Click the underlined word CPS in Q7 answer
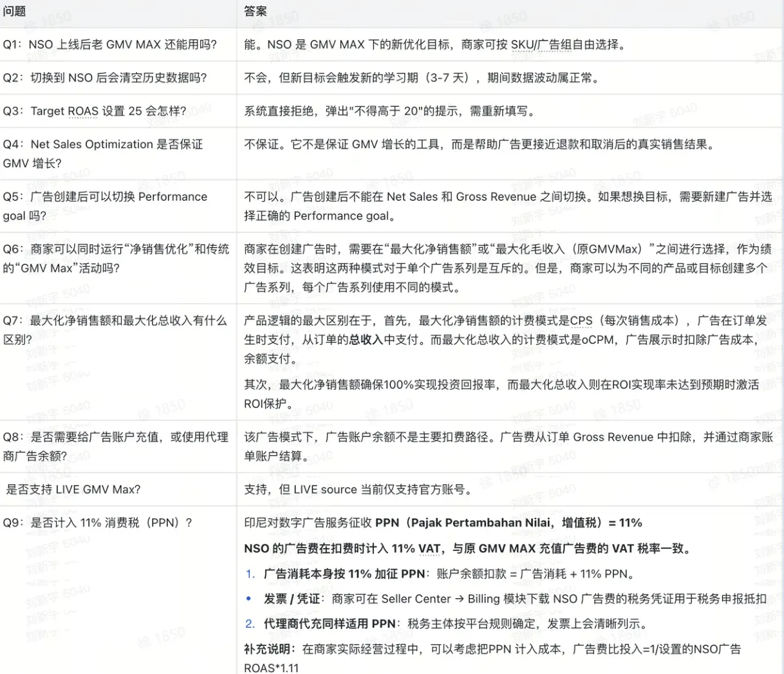Image resolution: width=784 pixels, height=674 pixels. tap(581, 321)
